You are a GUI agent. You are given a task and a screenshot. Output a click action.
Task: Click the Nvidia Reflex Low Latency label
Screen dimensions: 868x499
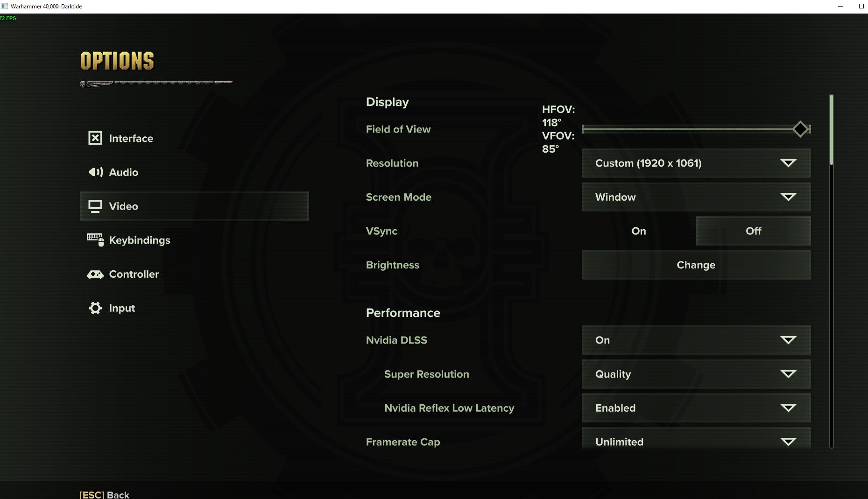[x=449, y=408]
